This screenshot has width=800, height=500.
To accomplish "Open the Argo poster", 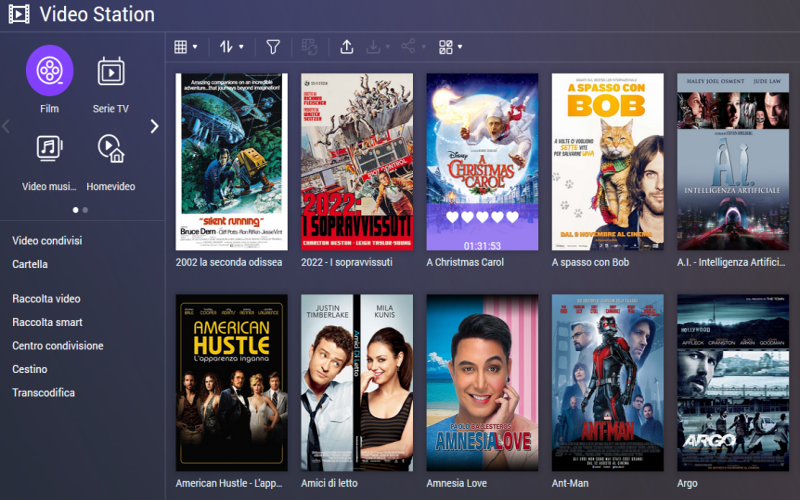I will tap(733, 383).
